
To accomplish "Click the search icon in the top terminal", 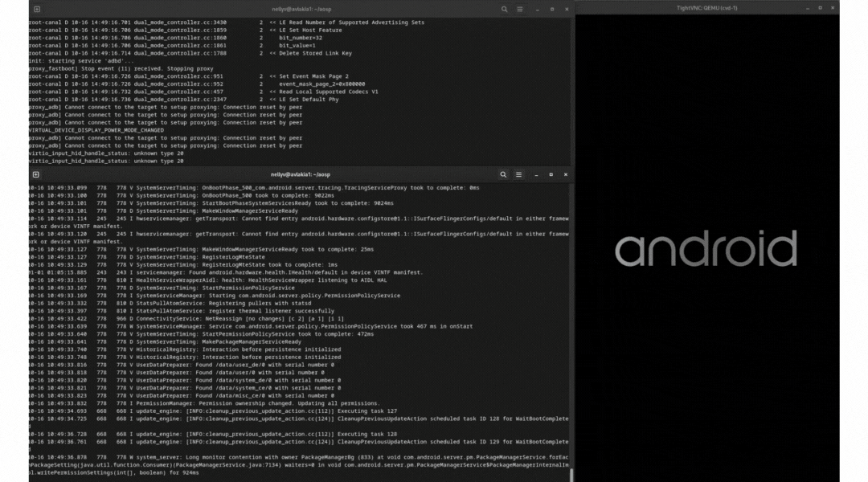I will pos(504,9).
